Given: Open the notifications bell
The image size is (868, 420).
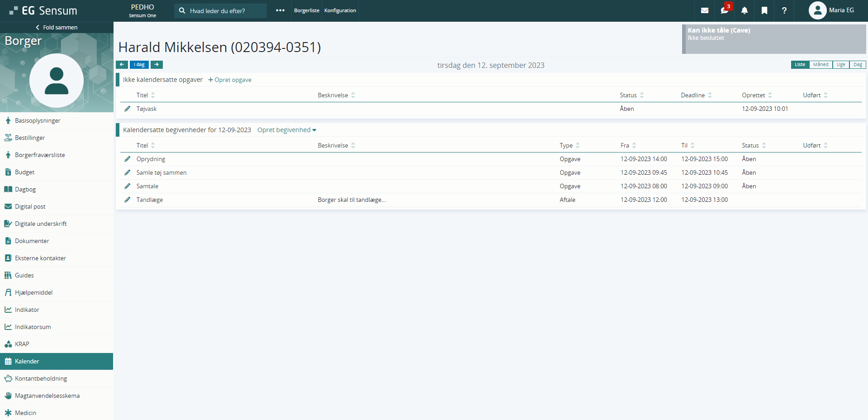Looking at the screenshot, I should click(744, 10).
